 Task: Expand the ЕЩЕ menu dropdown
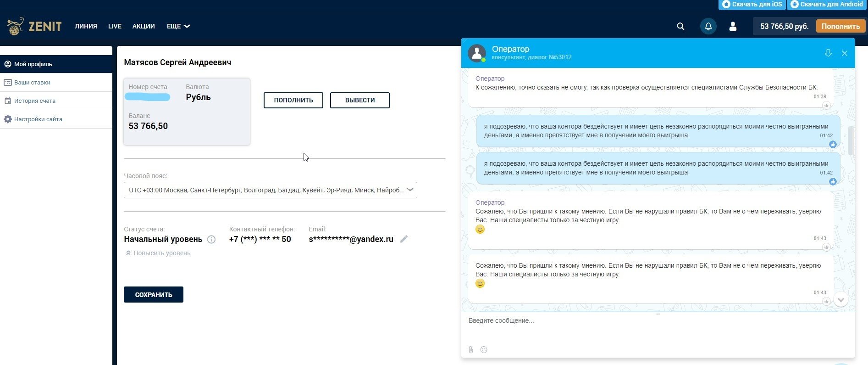coord(178,27)
